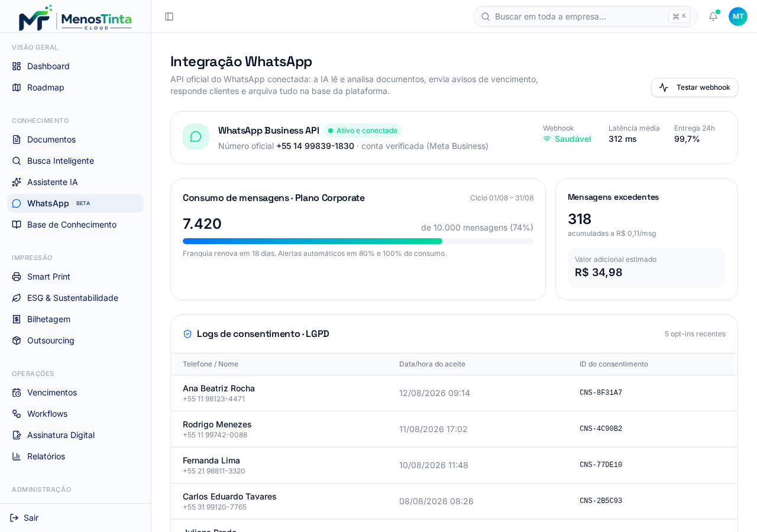Viewport: 757px width, 532px height.
Task: Open Relatórios
Action: coord(75,456)
